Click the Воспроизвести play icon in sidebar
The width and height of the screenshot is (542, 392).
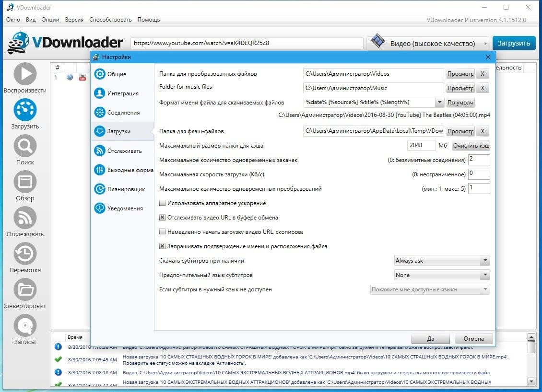(25, 74)
